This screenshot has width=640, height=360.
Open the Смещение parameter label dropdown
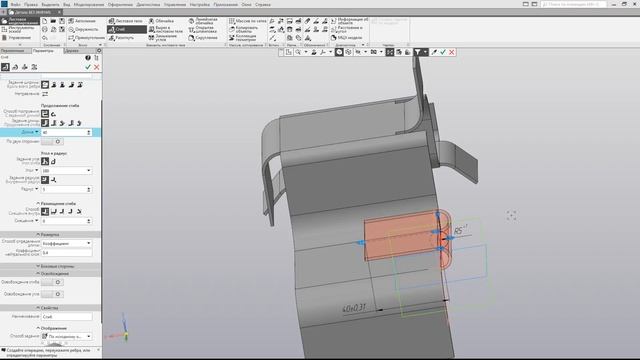click(x=27, y=221)
